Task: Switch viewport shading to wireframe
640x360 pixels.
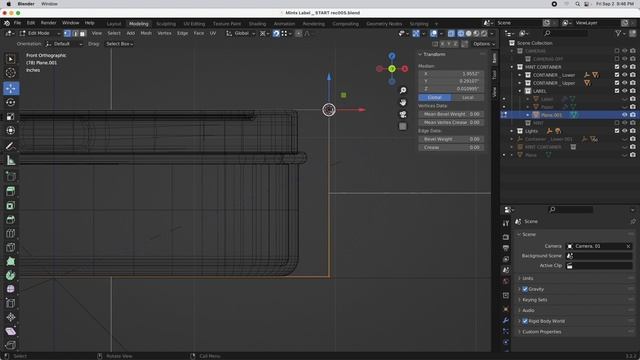Action: pos(461,33)
